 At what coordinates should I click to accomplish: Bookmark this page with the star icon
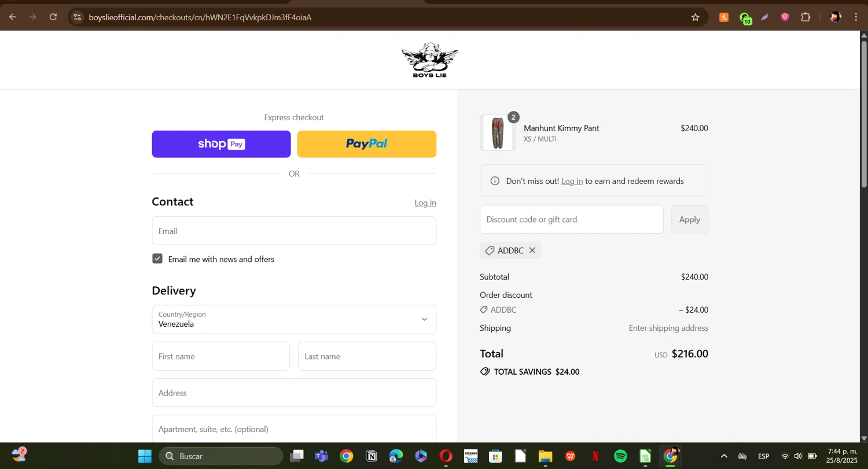click(696, 17)
